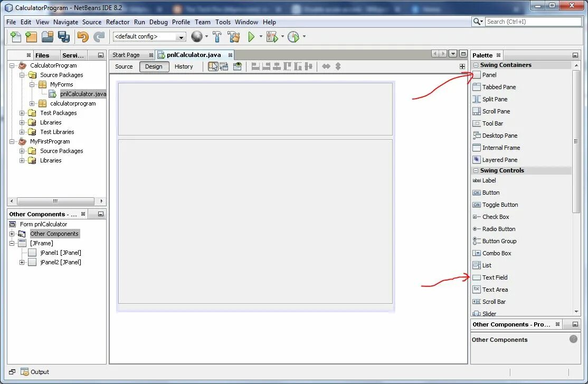588x384 pixels.
Task: Select pnlCalculator.java in the project tree
Action: coord(83,94)
